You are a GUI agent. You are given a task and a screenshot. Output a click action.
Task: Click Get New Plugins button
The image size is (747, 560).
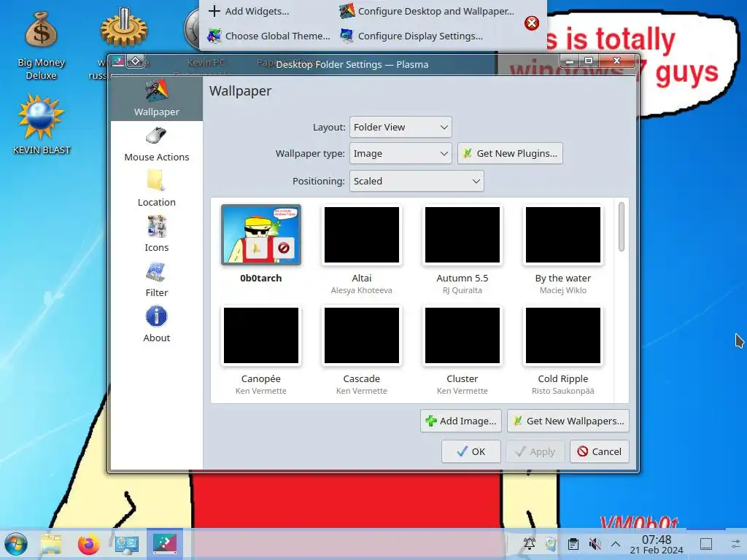click(x=510, y=153)
